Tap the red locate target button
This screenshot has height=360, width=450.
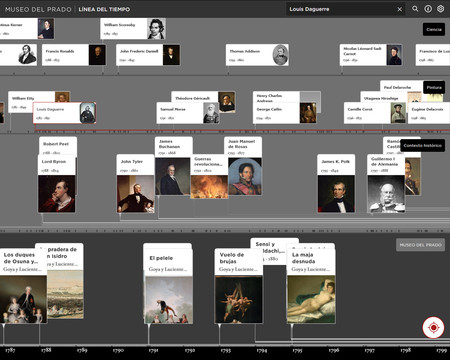(x=433, y=328)
